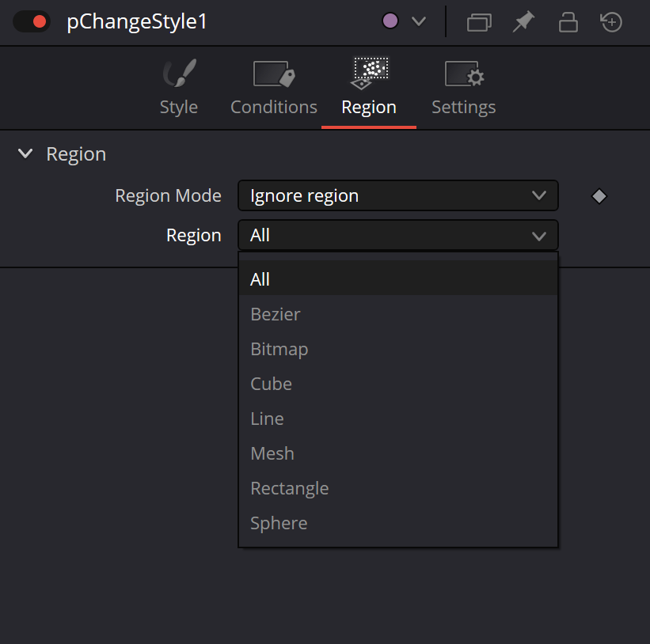This screenshot has width=650, height=644.
Task: Click the purple node color swatch
Action: coord(390,21)
